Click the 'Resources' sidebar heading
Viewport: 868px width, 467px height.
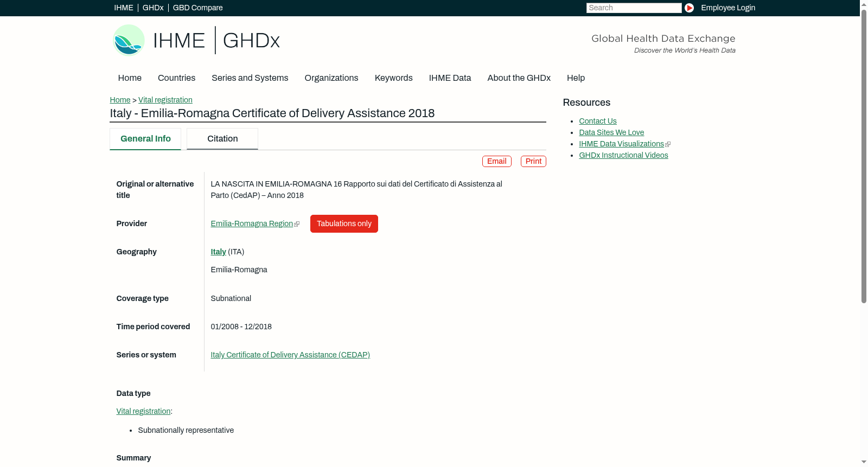pos(586,103)
